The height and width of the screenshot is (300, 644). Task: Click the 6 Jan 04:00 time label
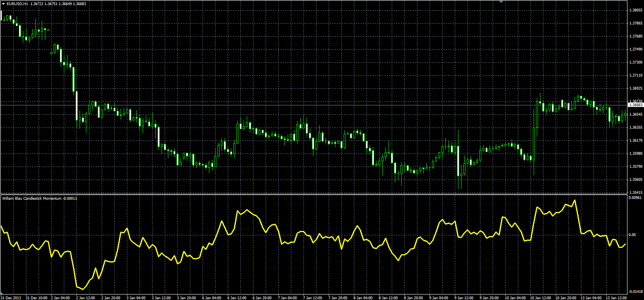coord(212,298)
